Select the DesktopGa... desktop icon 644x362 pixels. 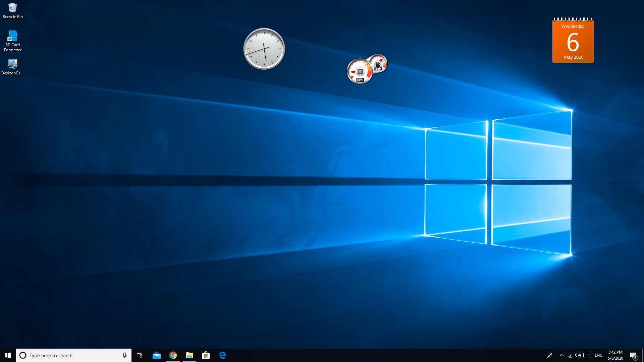[x=12, y=67]
